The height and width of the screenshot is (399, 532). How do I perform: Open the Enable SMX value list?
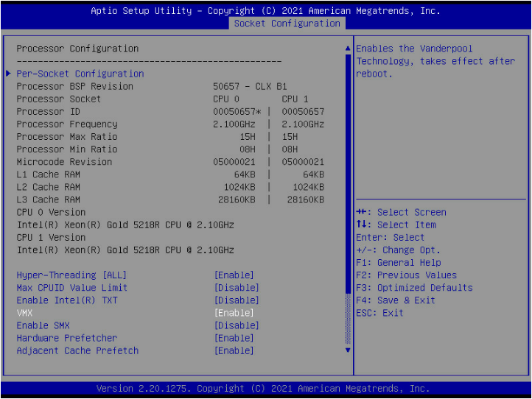pos(236,325)
